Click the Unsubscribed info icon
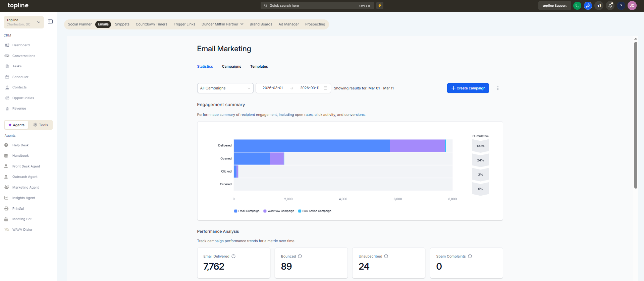644x281 pixels. click(x=386, y=257)
